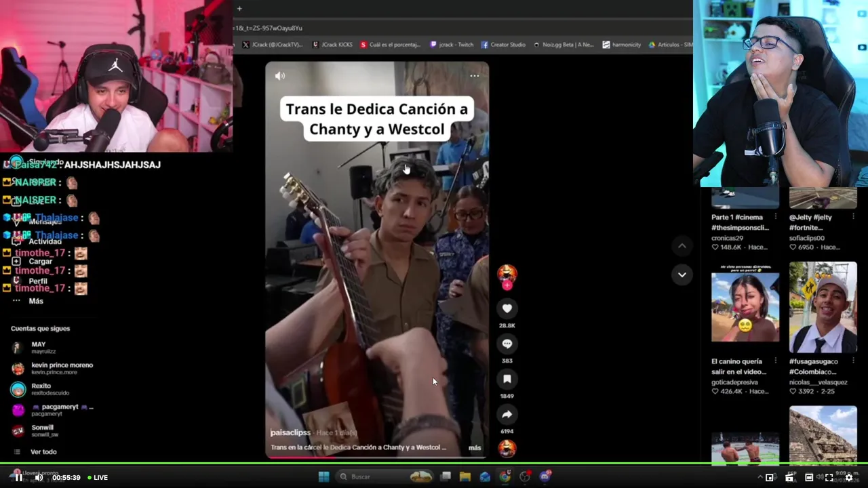The width and height of the screenshot is (868, 488).
Task: Open File Explorer from the taskbar
Action: coord(465,476)
